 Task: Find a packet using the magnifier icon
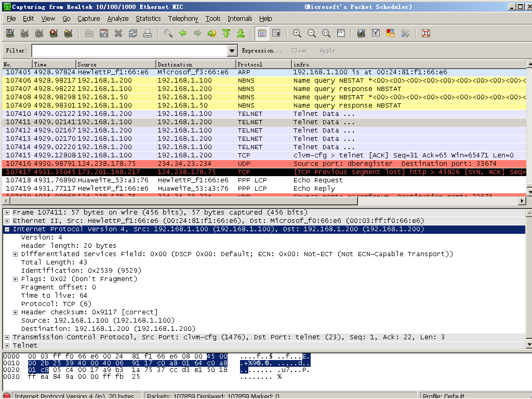(168, 33)
